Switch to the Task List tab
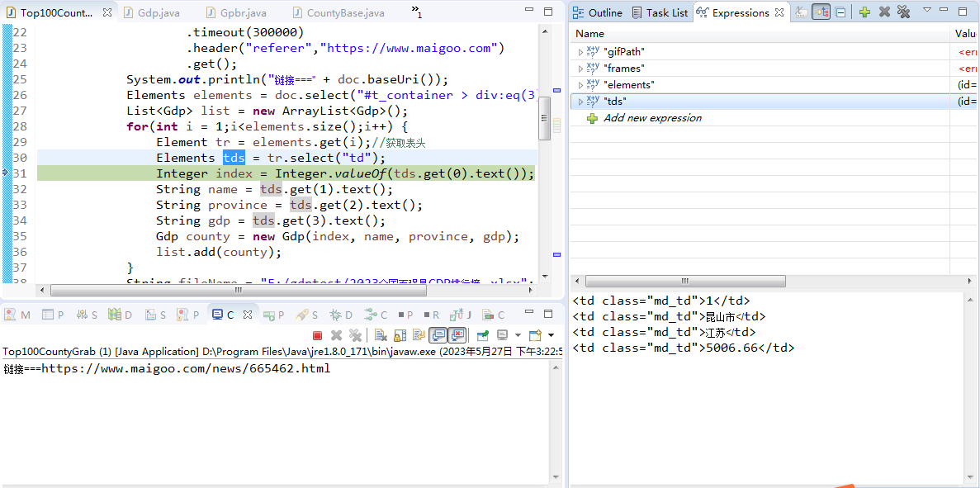This screenshot has height=488, width=980. click(660, 12)
